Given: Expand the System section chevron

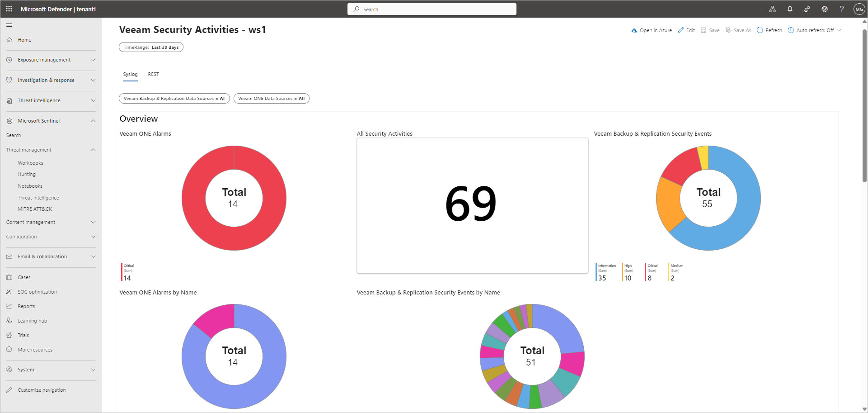Looking at the screenshot, I should coord(93,370).
